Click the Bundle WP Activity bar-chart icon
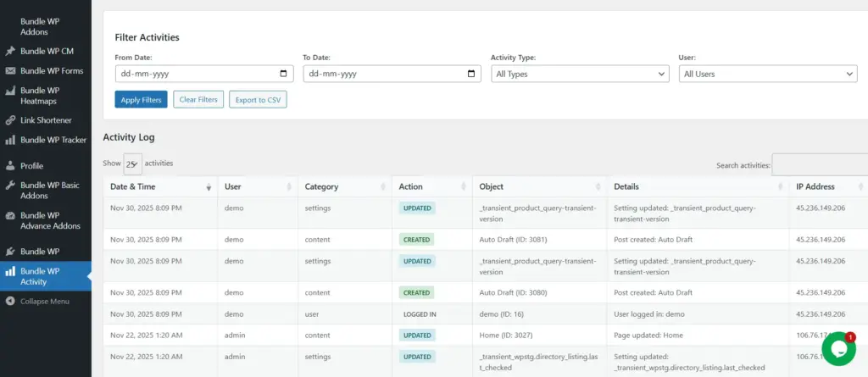 pos(10,271)
